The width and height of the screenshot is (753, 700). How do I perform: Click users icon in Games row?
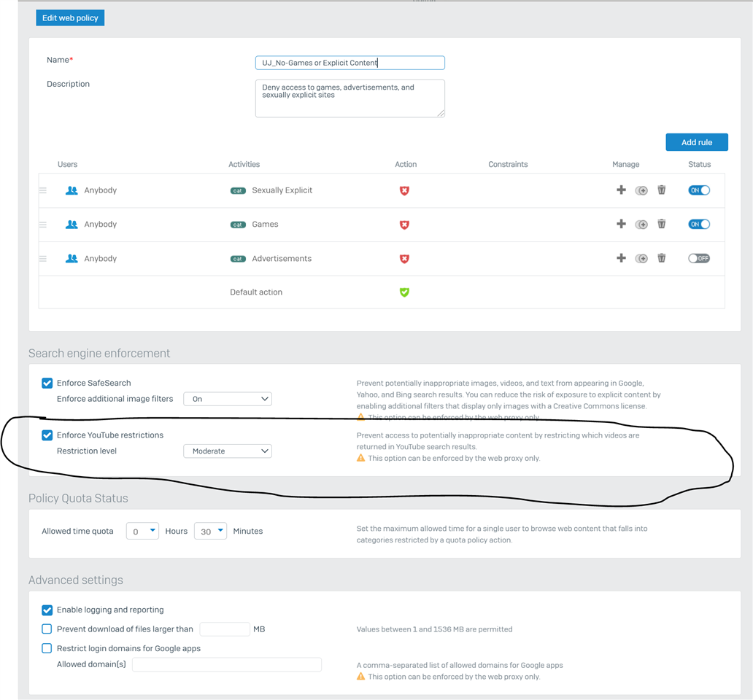click(72, 225)
